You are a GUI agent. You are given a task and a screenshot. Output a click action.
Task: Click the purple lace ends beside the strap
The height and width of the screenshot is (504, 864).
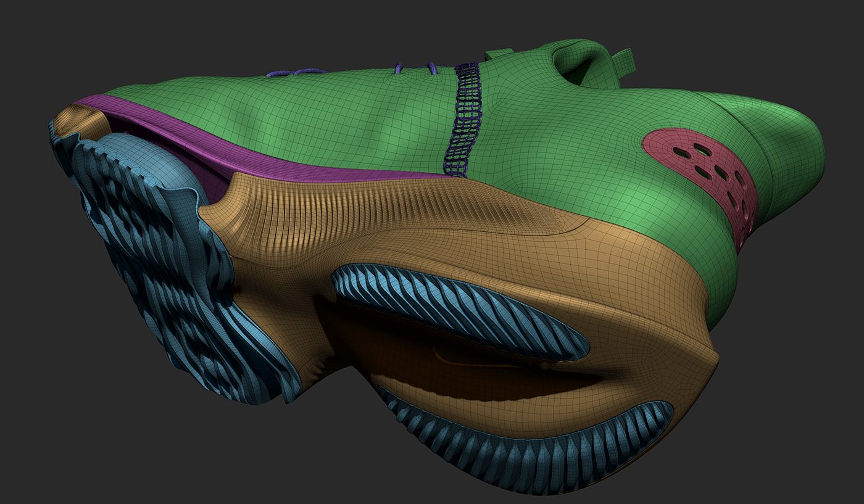pyautogui.click(x=432, y=67)
